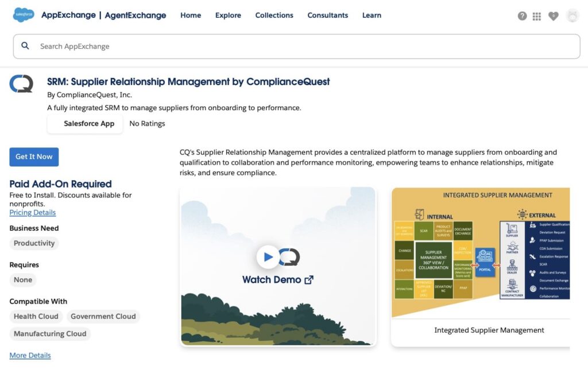Viewport: 588px width, 370px height.
Task: Click the Salesforce cloud logo
Action: (22, 15)
